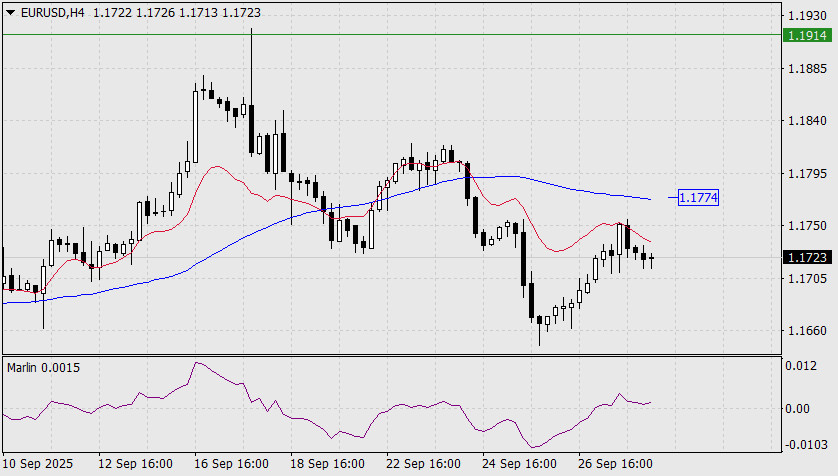
Task: Click the Marlin 0.0015 indicator label
Action: (x=44, y=368)
